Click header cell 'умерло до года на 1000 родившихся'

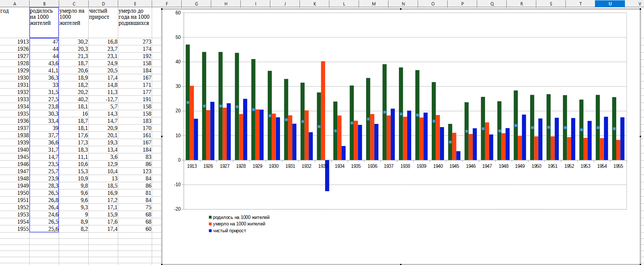tap(135, 22)
